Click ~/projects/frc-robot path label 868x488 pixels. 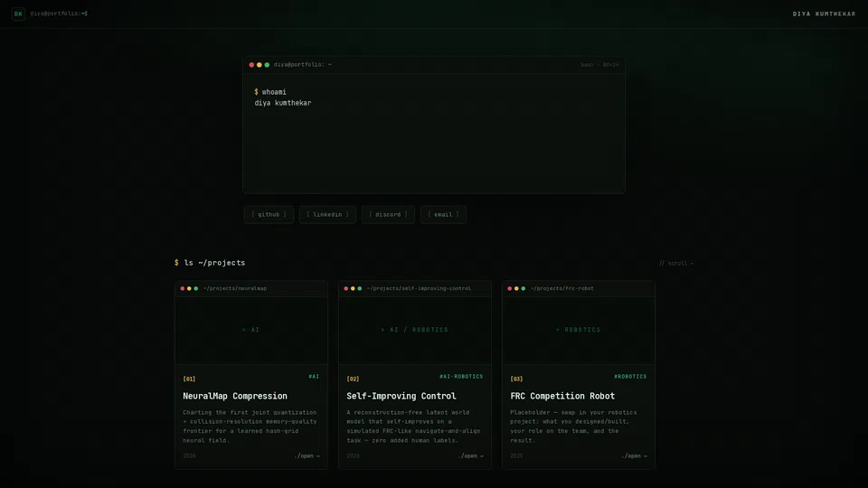561,288
